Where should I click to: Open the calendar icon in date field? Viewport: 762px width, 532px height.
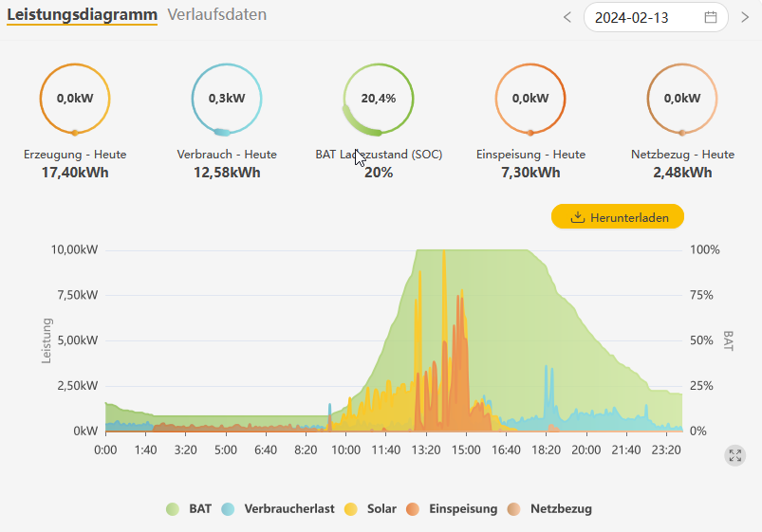point(711,17)
